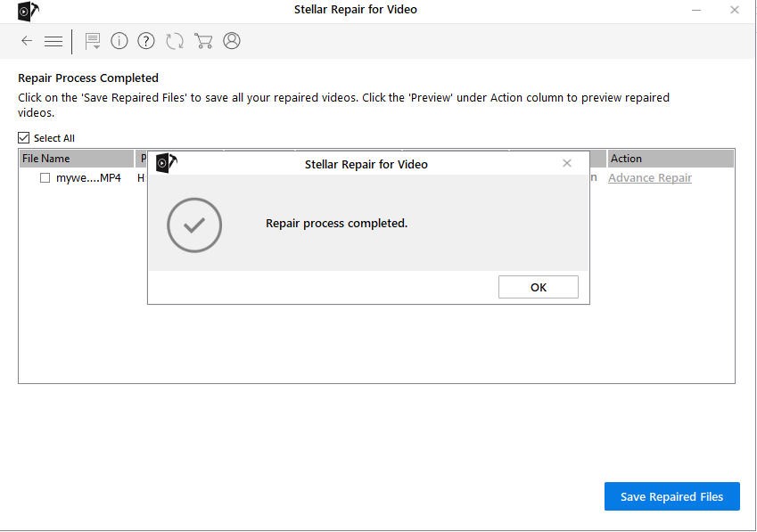Click the File Name column header
This screenshot has height=532, width=757.
point(46,159)
